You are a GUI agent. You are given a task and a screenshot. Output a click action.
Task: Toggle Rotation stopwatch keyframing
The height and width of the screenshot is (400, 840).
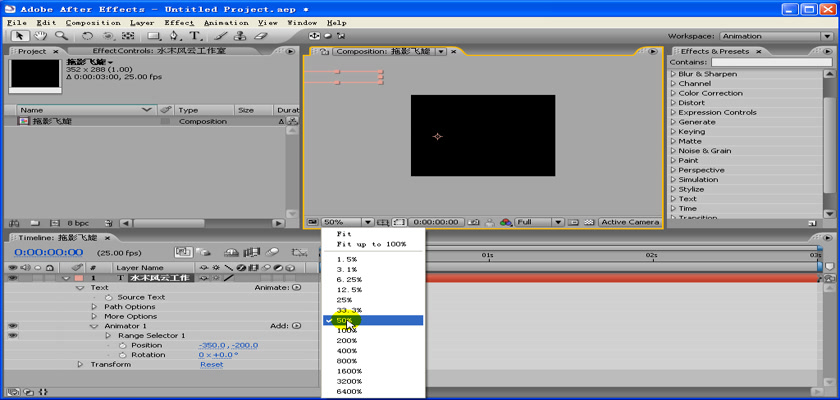click(122, 355)
